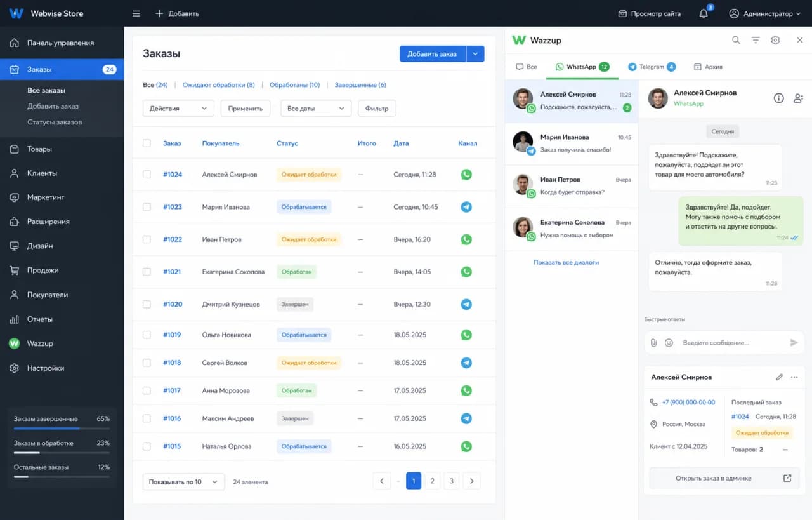Open search in the Wazzup panel
Viewport: 812px width, 520px height.
click(736, 40)
